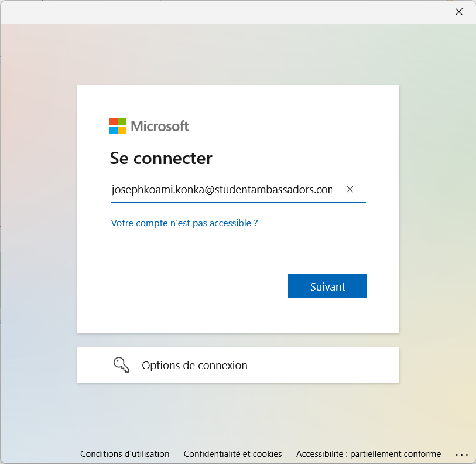Open Options de connexion
Image resolution: width=476 pixels, height=464 pixels.
tap(238, 365)
